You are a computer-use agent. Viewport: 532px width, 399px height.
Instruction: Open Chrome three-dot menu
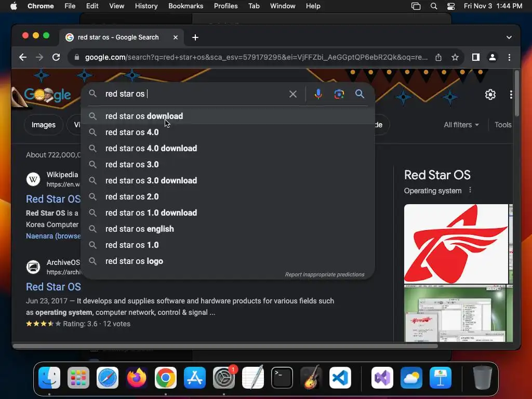point(509,57)
